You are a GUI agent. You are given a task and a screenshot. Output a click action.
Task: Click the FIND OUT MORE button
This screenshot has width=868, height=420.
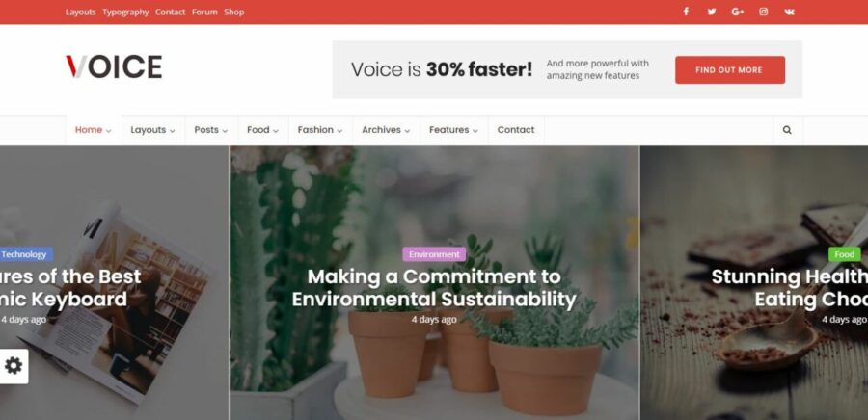point(730,70)
